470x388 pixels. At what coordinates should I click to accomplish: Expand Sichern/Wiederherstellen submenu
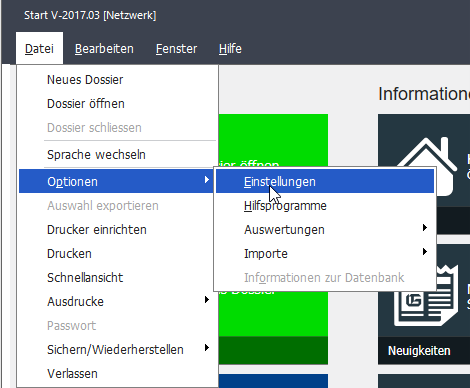click(117, 350)
